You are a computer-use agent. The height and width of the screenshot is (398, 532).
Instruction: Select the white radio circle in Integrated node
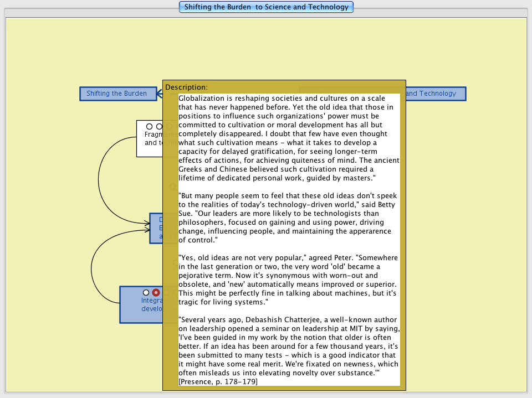coord(146,292)
